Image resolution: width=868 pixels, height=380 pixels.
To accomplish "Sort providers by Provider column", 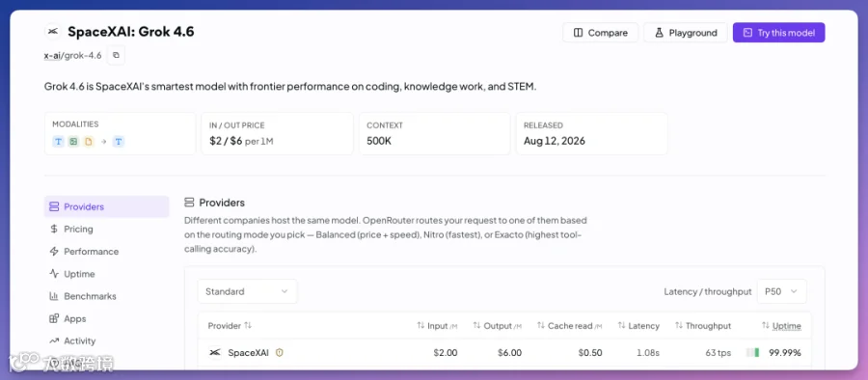I will click(x=230, y=326).
